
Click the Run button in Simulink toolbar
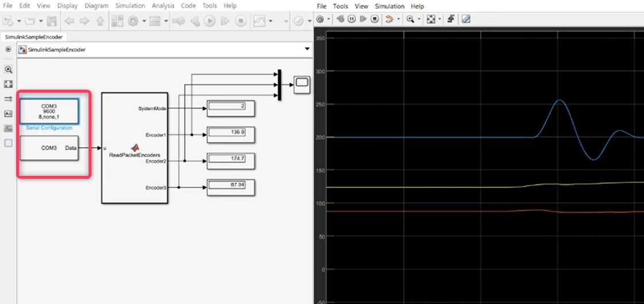pos(209,21)
